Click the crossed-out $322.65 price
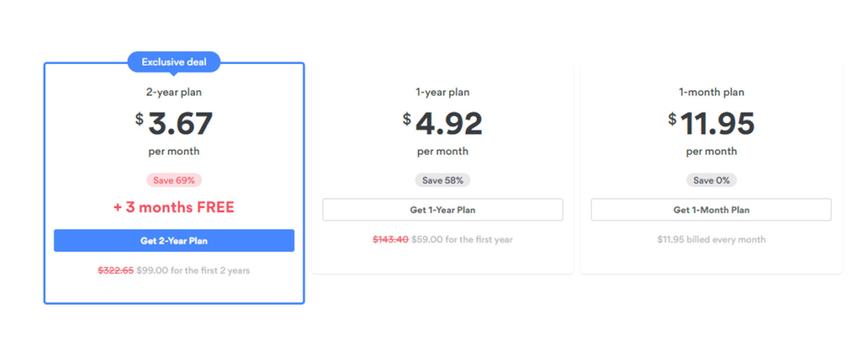Viewport: 868px width, 358px height. [116, 271]
